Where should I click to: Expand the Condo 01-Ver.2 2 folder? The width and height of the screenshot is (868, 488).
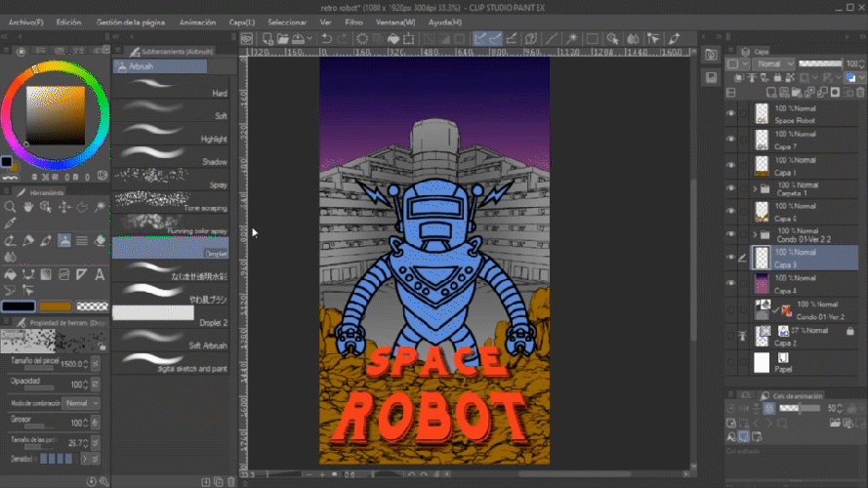click(755, 234)
